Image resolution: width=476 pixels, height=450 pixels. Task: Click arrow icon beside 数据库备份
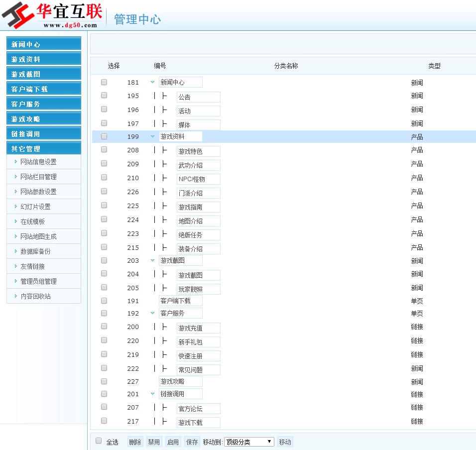16,251
